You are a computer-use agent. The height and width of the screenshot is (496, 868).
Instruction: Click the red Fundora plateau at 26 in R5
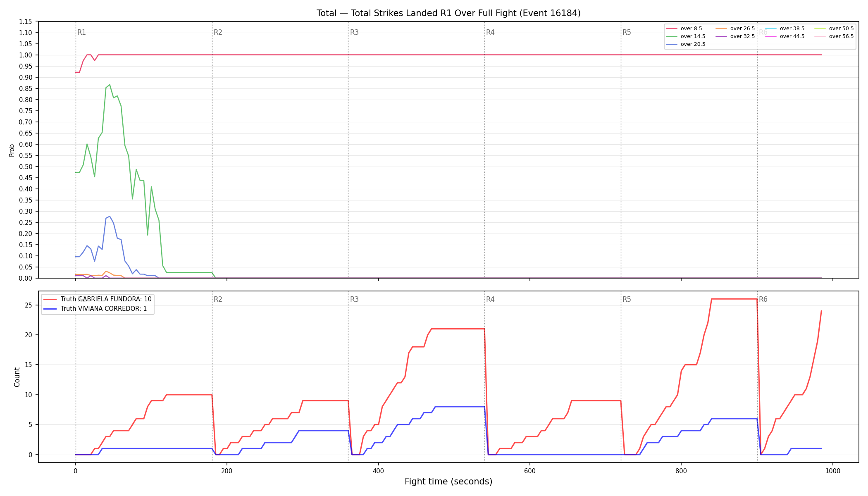click(x=734, y=299)
